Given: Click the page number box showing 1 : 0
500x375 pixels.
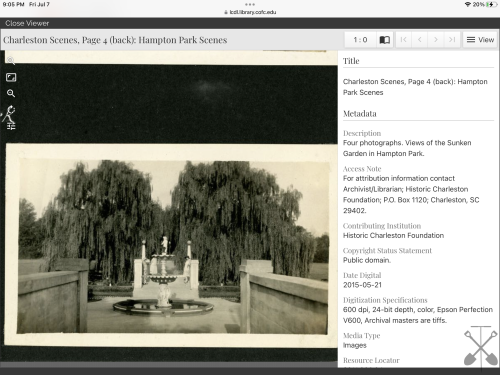Looking at the screenshot, I should tap(360, 40).
